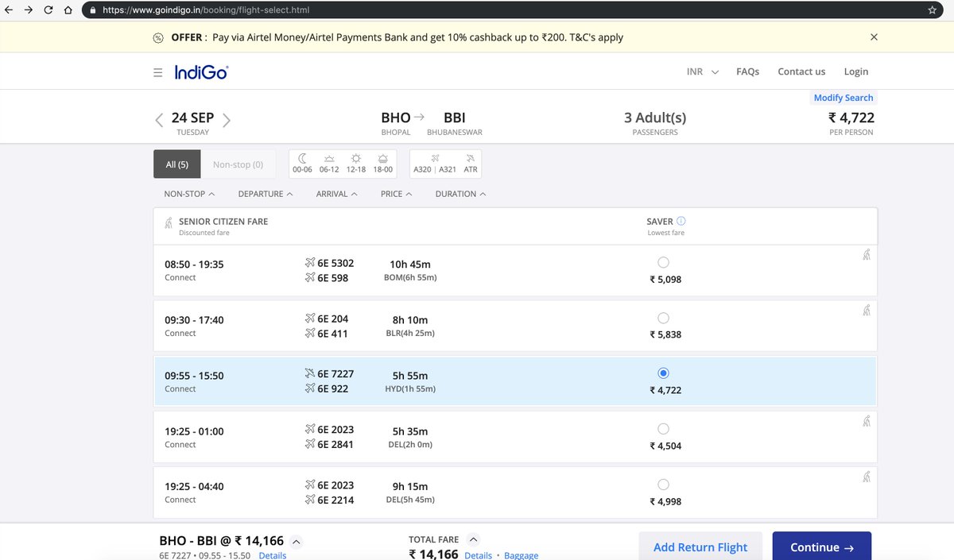
Task: Open Details next to 6E 7227 itinerary
Action: pyautogui.click(x=272, y=555)
